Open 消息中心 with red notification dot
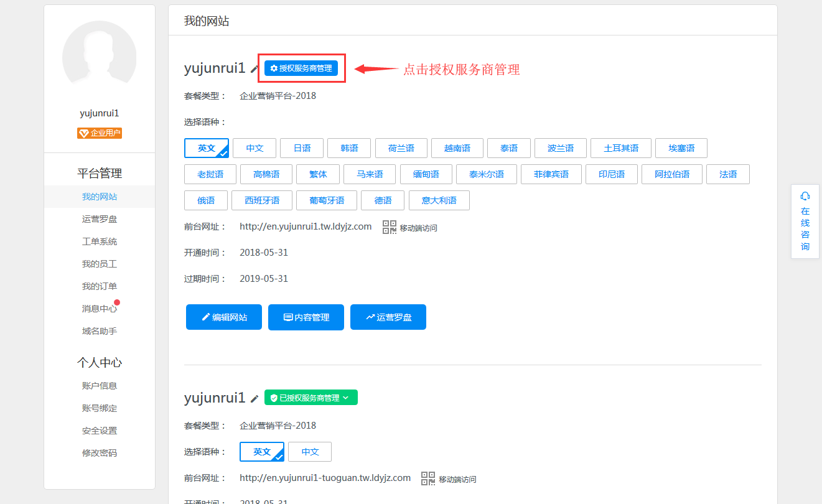 point(100,309)
